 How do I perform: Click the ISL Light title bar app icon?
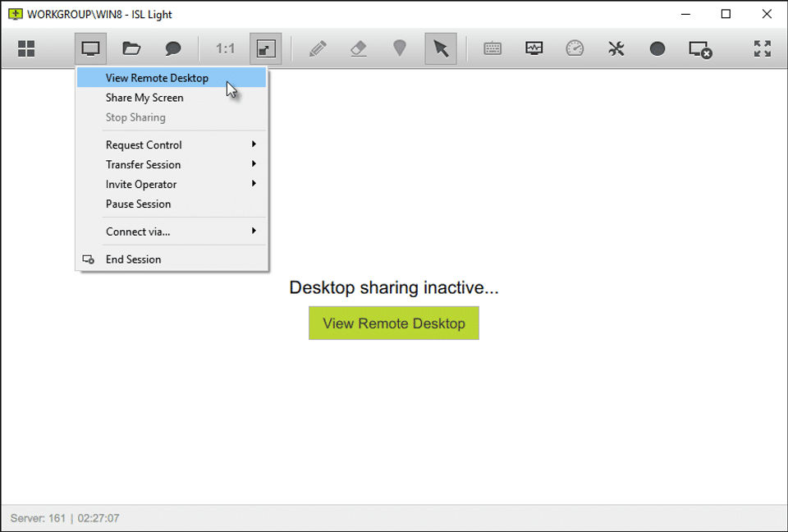16,14
